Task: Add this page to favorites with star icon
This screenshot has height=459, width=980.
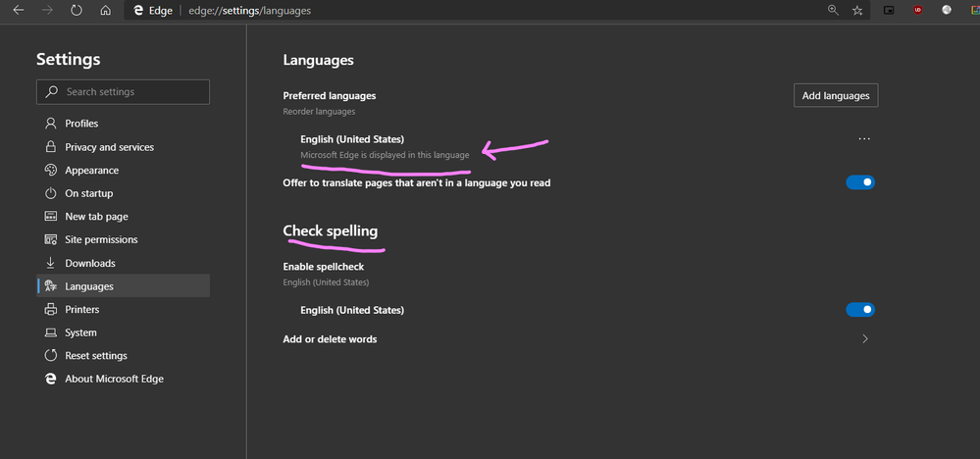Action: [x=856, y=10]
